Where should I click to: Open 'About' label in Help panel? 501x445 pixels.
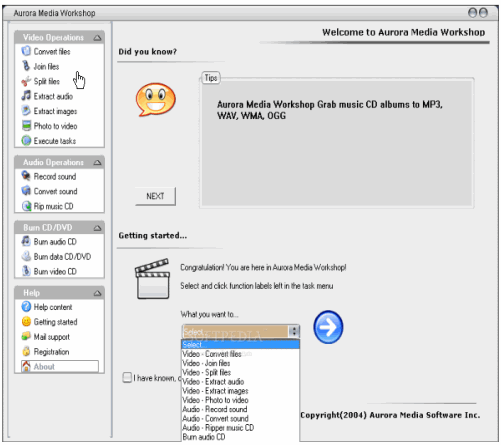pos(44,367)
